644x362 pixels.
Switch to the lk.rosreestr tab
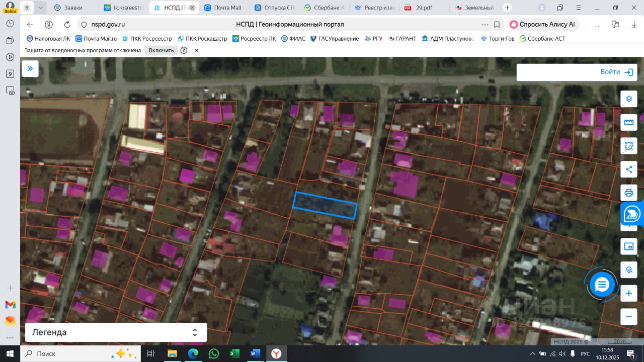point(124,8)
